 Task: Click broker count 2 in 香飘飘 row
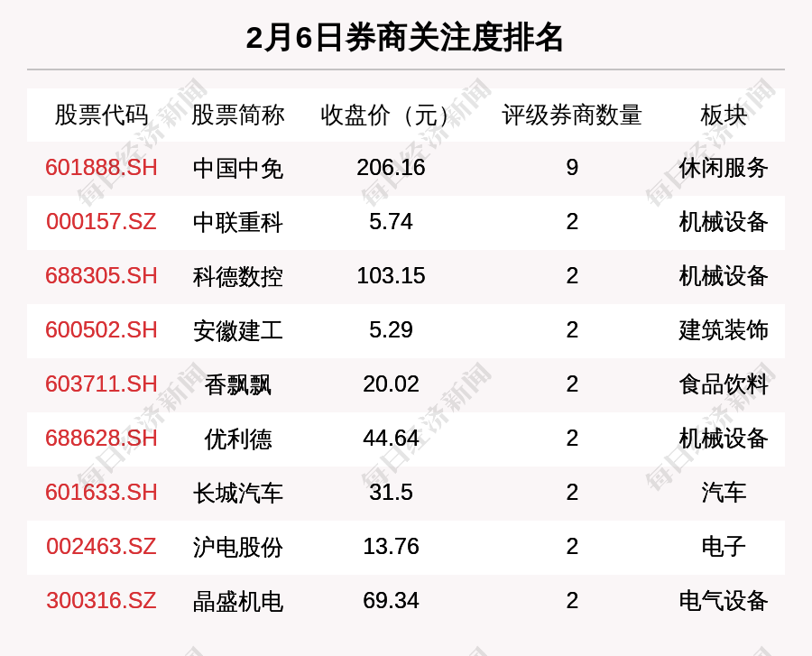tap(572, 384)
